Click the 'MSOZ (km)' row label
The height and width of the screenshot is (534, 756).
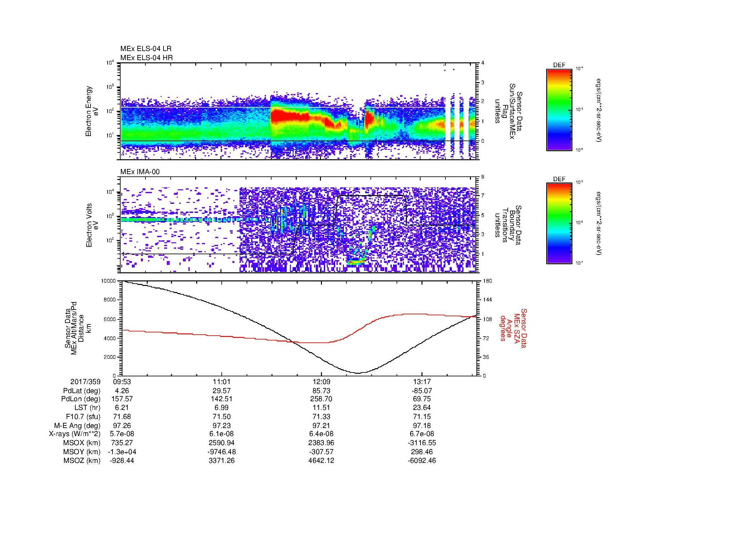[x=82, y=461]
